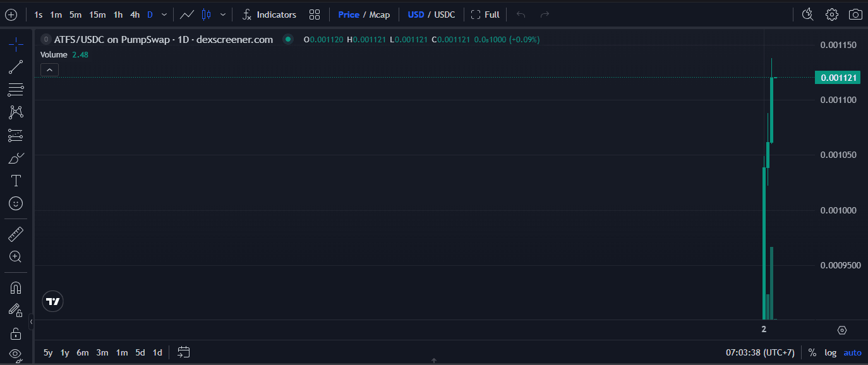The height and width of the screenshot is (365, 868).
Task: Show prices in USDC
Action: [445, 15]
